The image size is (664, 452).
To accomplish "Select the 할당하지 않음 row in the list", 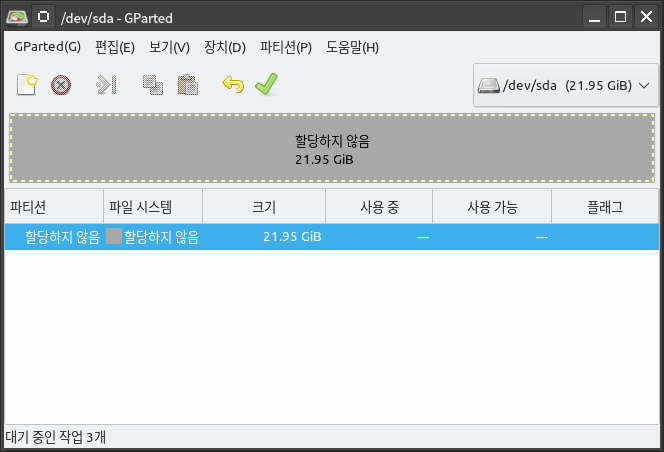I will 332,237.
